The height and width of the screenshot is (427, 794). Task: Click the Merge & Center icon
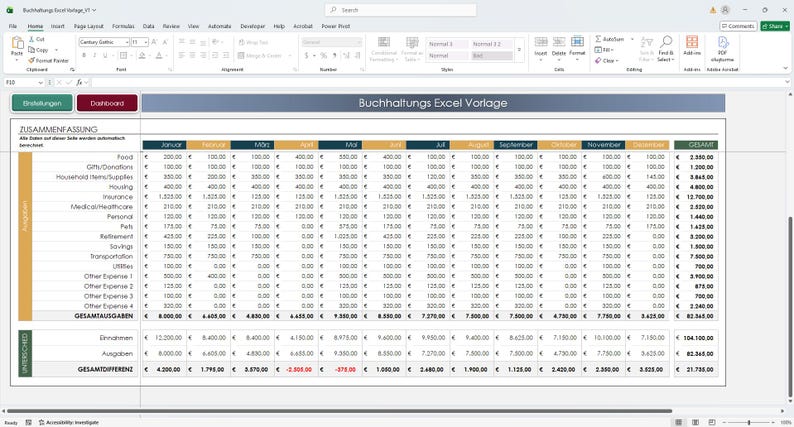[x=241, y=55]
